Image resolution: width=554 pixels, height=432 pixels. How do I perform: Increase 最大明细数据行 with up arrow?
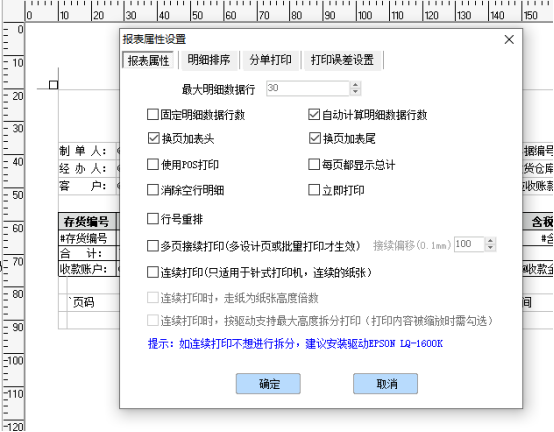[355, 85]
